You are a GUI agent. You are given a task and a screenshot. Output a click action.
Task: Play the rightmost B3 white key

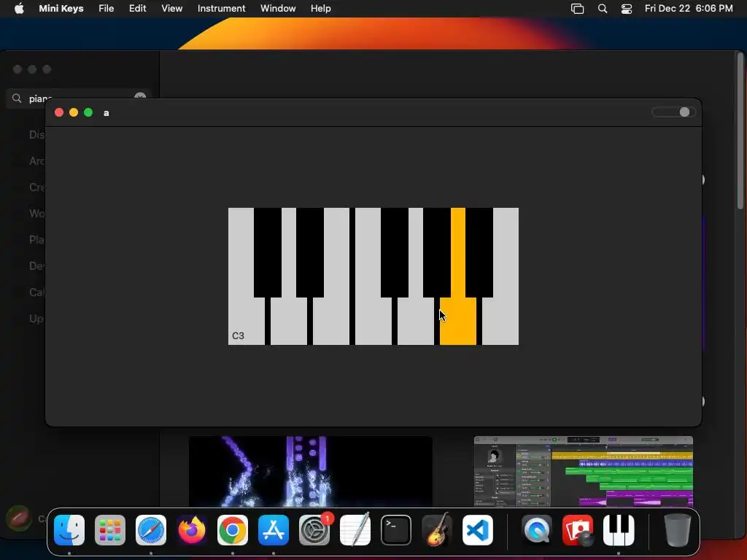tap(500, 321)
